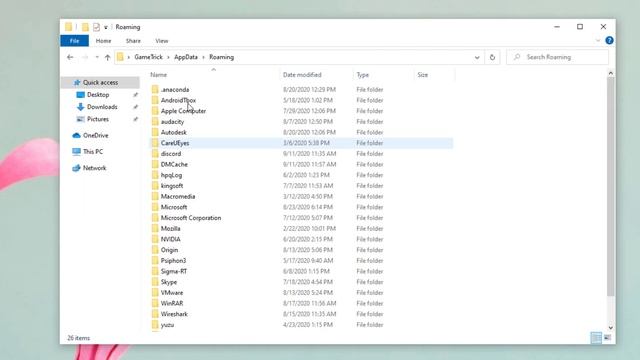Select the hpqLog folder icon
Viewport: 640px width, 360px height.
(155, 175)
